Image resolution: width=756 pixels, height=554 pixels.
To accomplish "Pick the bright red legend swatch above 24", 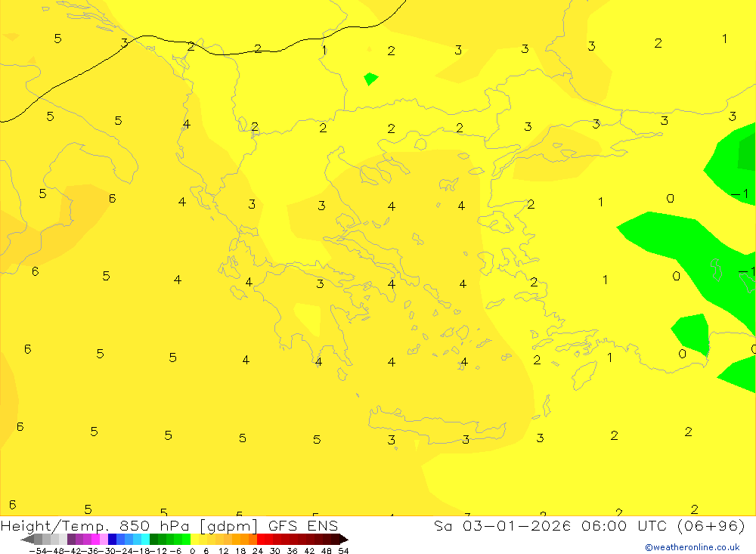I will 261,540.
